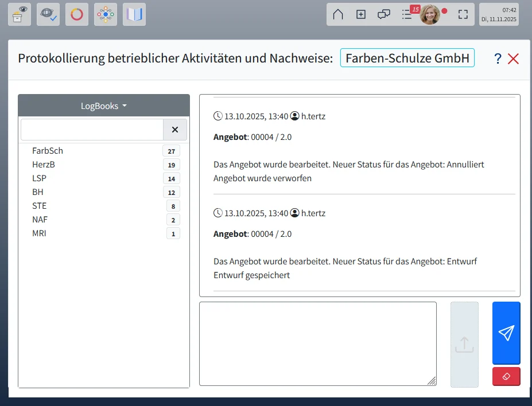The height and width of the screenshot is (406, 532).
Task: Send message with the paper plane button
Action: tap(506, 333)
